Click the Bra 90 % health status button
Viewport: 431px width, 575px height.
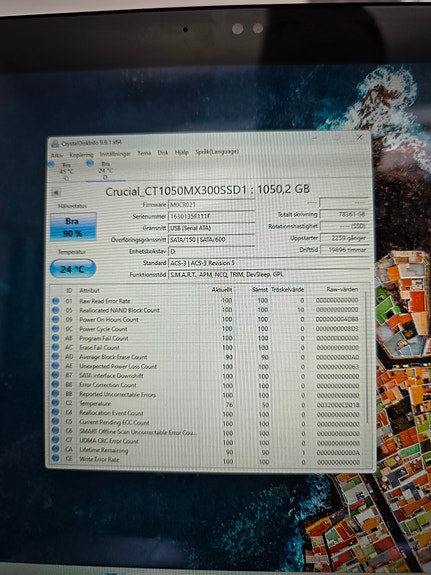click(x=73, y=227)
